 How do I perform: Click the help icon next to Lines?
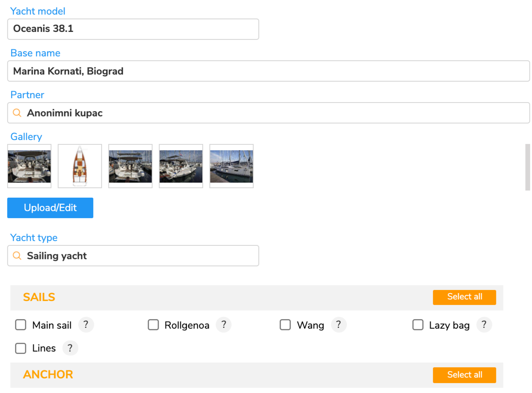70,348
